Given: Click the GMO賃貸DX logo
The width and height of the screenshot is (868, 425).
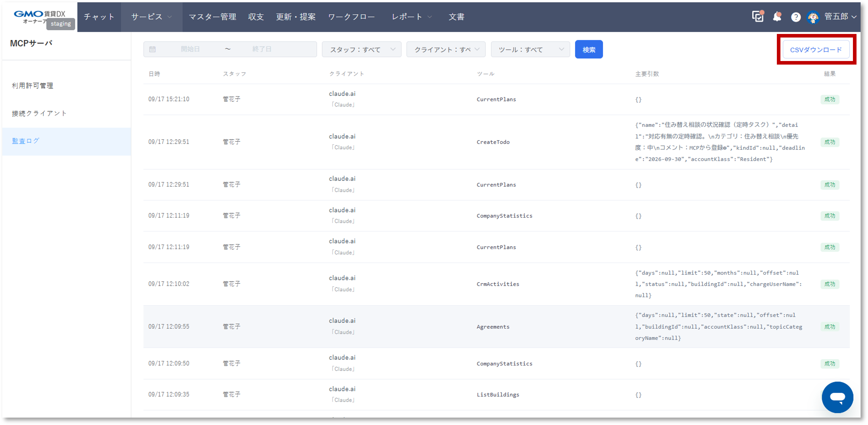Looking at the screenshot, I should 39,17.
